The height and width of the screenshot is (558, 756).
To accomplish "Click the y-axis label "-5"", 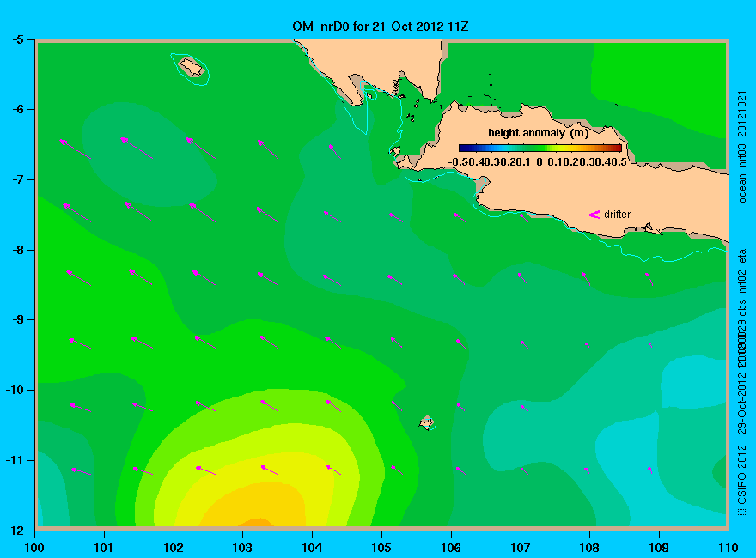I will [x=17, y=39].
